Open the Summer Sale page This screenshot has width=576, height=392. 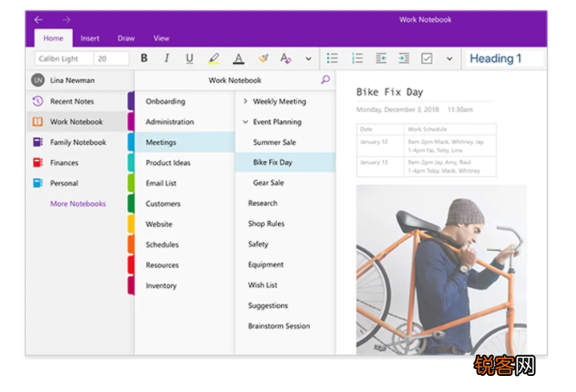285,142
